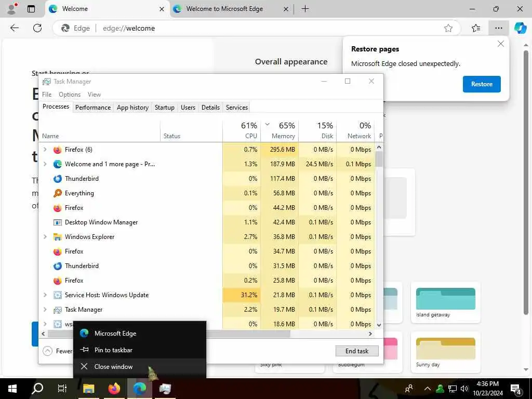
Task: Expand the Windows Explorer process group
Action: (45, 237)
